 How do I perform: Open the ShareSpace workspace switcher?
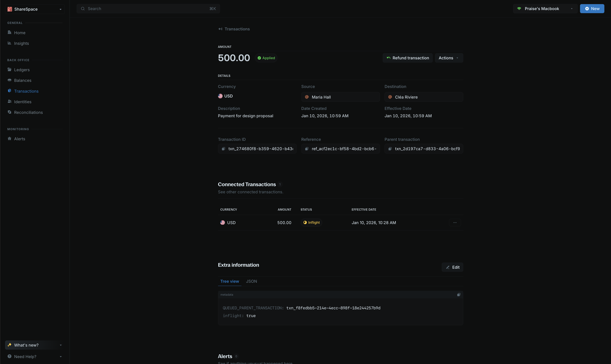(x=35, y=9)
